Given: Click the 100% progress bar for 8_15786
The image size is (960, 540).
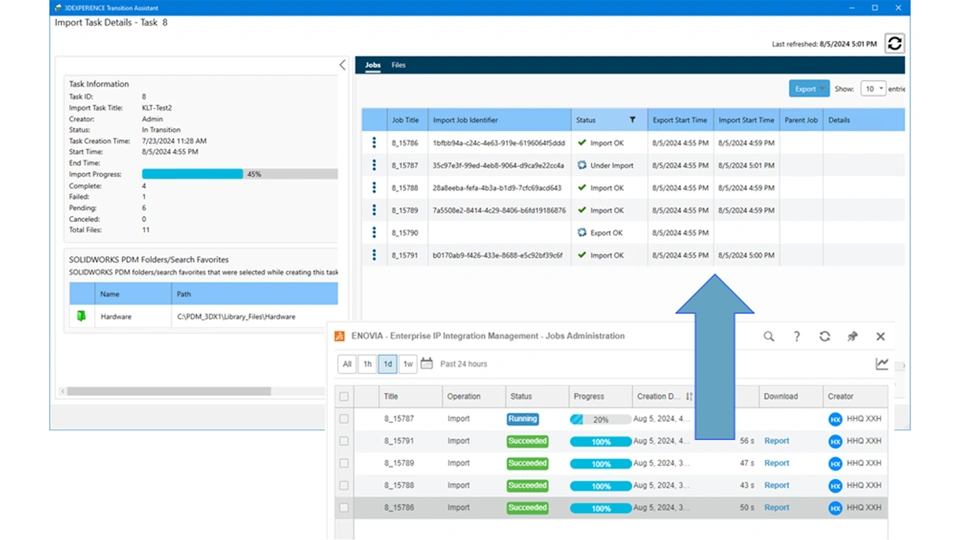Looking at the screenshot, I should coord(600,508).
